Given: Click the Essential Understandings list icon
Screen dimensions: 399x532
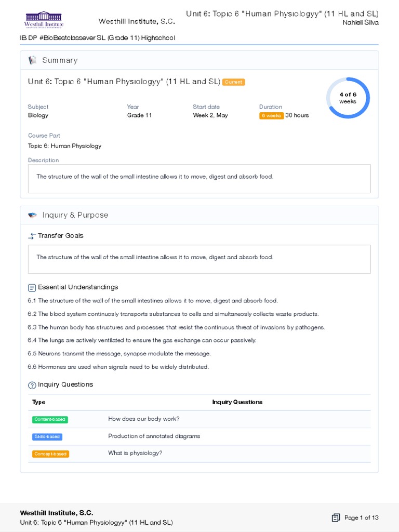Looking at the screenshot, I should (x=32, y=287).
